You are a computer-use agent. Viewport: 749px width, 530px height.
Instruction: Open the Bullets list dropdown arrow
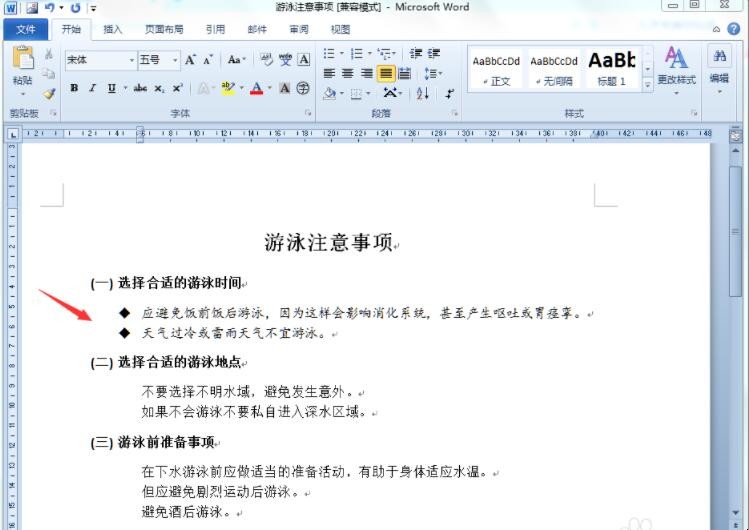tap(342, 53)
